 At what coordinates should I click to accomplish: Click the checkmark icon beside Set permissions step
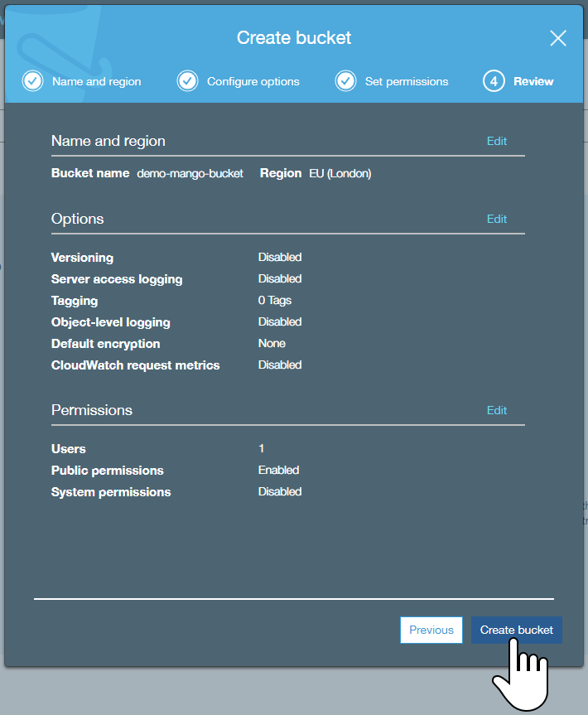(345, 81)
